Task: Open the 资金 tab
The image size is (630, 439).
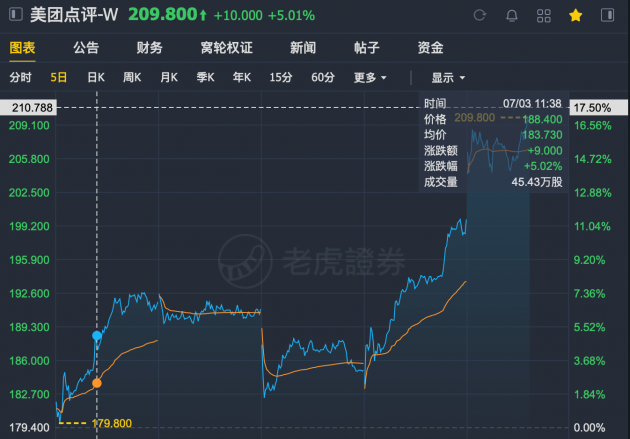Action: pos(430,48)
